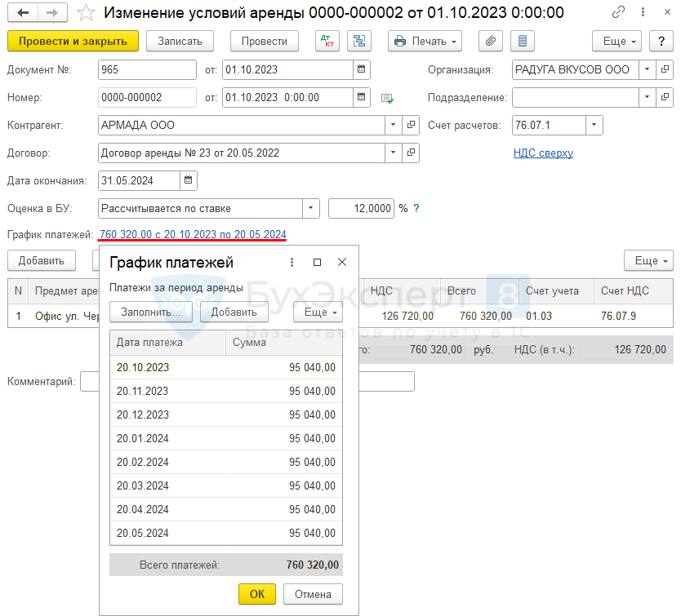
Task: Open the НДС сверху link
Action: click(x=543, y=153)
